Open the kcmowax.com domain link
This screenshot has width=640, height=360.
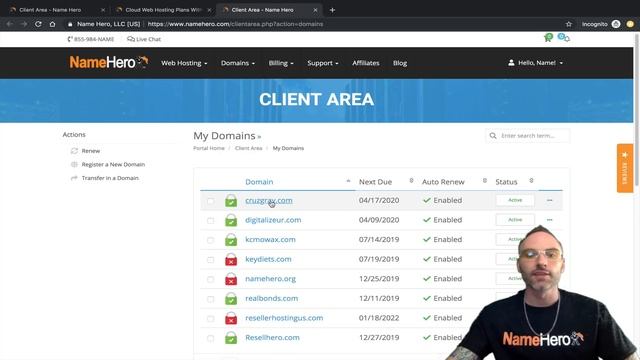click(270, 240)
